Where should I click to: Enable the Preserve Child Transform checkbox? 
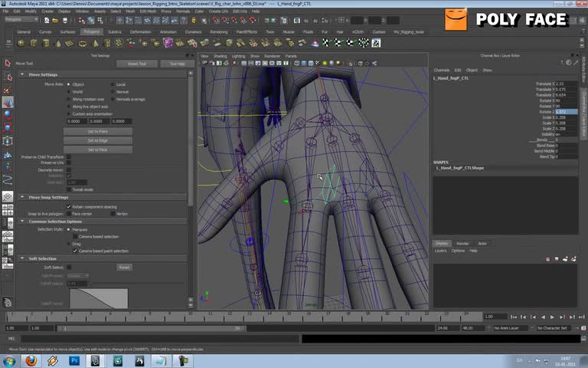pos(69,156)
